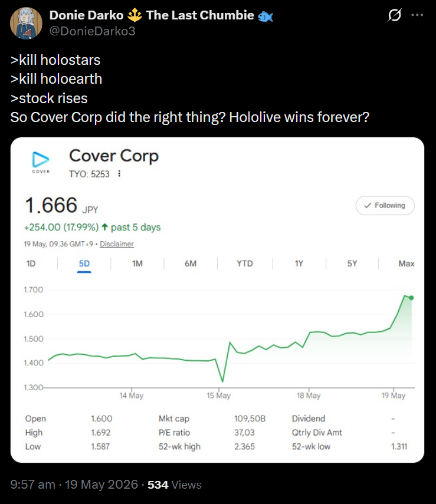Open the tweet's three-dot more menu
The image size is (436, 504).
[x=417, y=15]
